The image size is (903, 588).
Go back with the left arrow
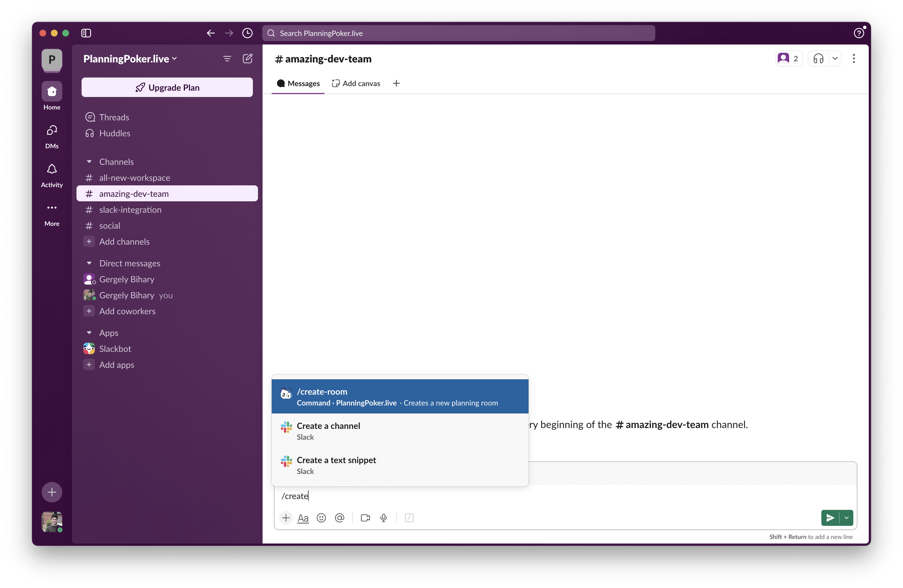[x=211, y=33]
